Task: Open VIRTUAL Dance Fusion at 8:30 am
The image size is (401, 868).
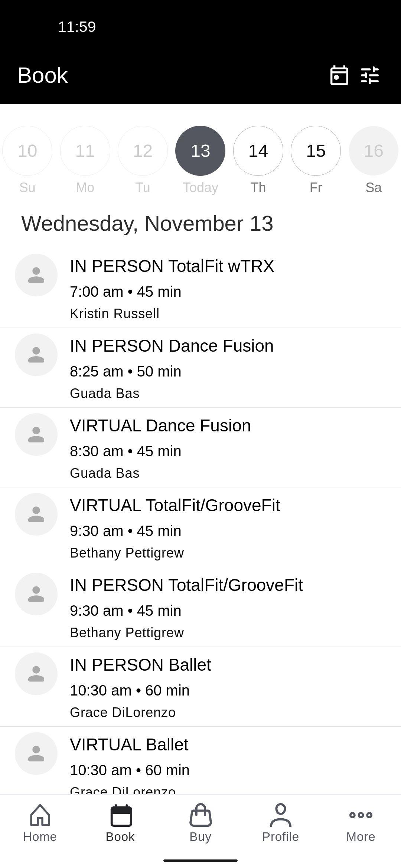Action: pyautogui.click(x=200, y=448)
